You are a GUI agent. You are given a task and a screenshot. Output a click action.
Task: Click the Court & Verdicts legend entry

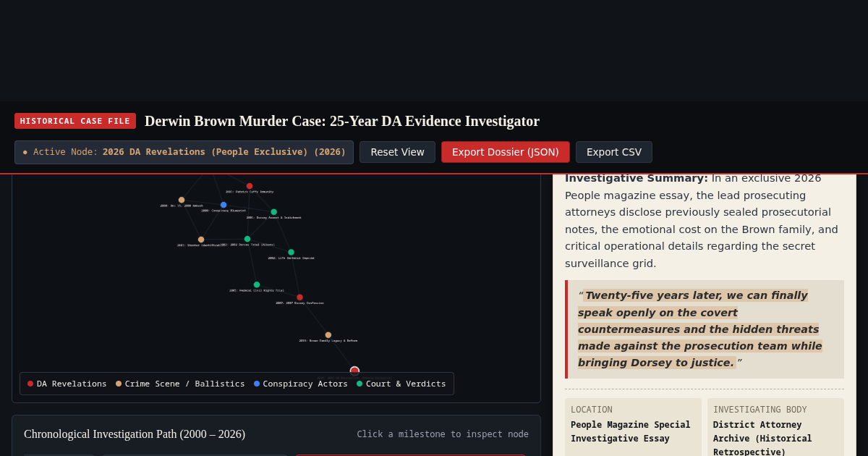pos(401,384)
